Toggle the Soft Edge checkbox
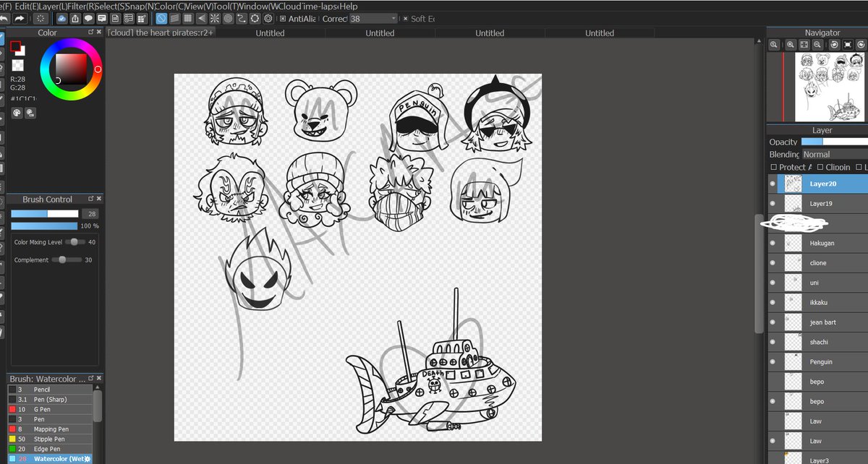This screenshot has height=464, width=868. (405, 18)
